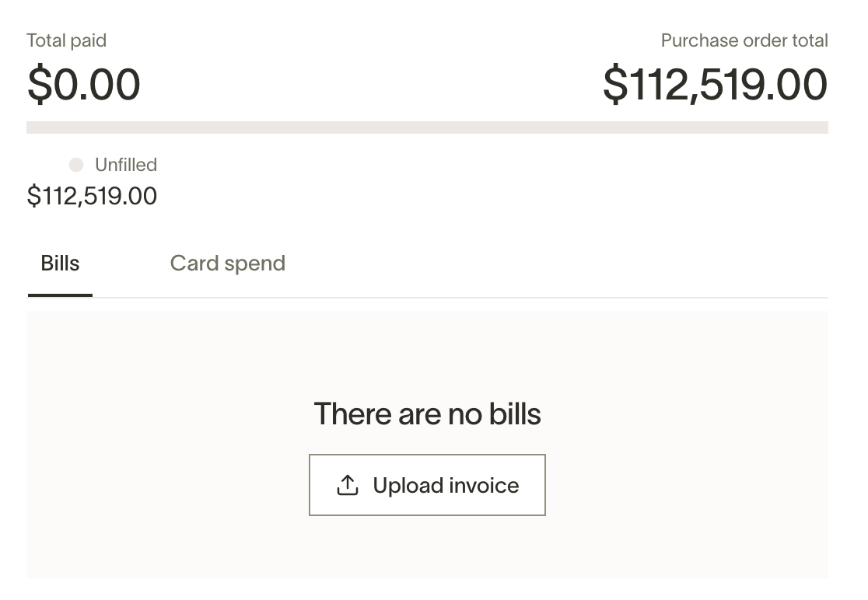The height and width of the screenshot is (600, 868).
Task: Select the Bills tab
Action: 60,263
